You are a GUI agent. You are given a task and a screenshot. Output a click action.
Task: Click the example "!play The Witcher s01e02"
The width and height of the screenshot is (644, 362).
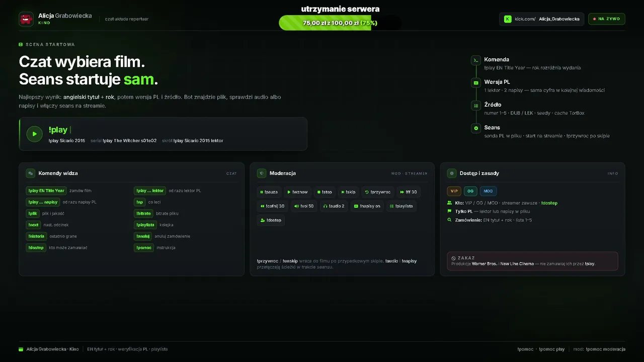[x=129, y=141]
